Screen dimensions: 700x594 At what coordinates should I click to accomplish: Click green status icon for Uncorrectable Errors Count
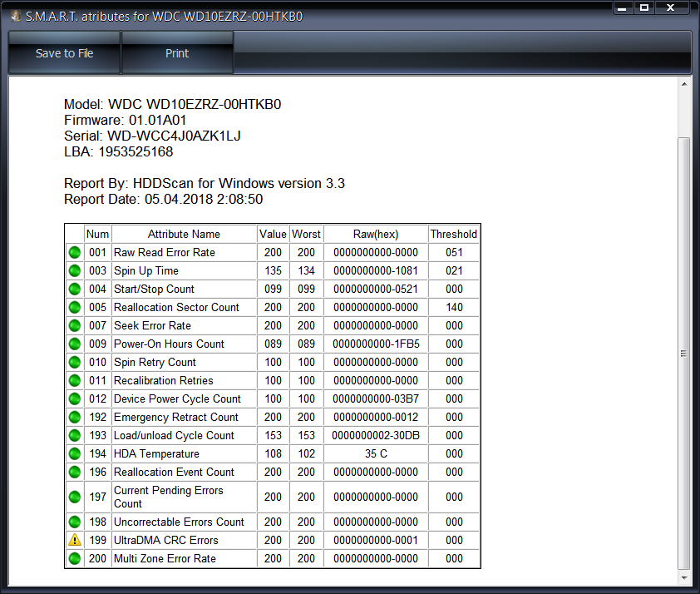75,522
